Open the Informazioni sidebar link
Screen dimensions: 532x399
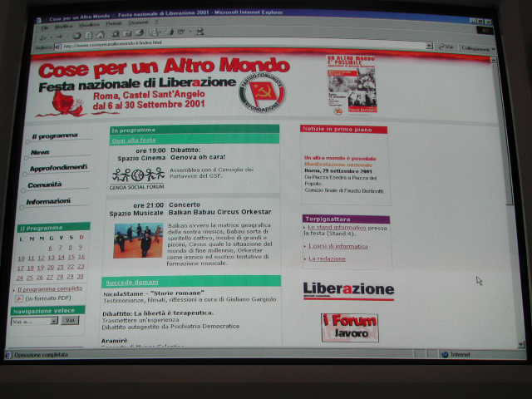click(x=48, y=201)
